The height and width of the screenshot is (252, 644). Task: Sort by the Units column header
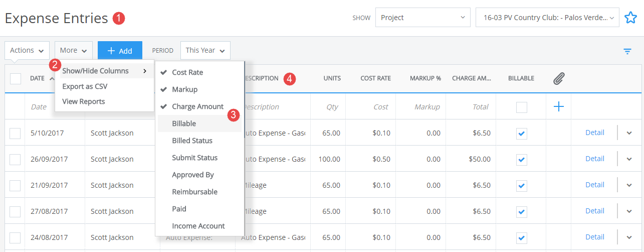[332, 78]
